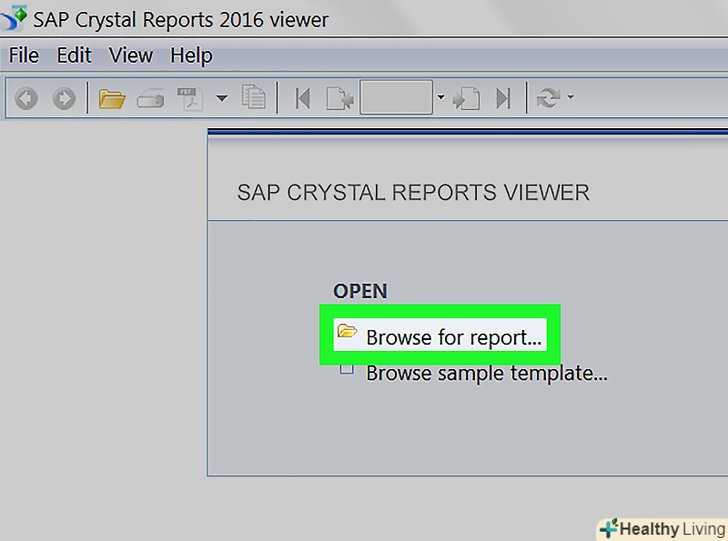Image resolution: width=728 pixels, height=541 pixels.
Task: Open the Edit menu
Action: [74, 56]
